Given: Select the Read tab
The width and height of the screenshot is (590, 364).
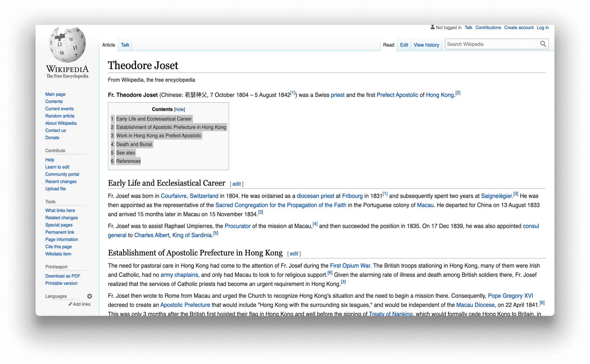Looking at the screenshot, I should 389,45.
